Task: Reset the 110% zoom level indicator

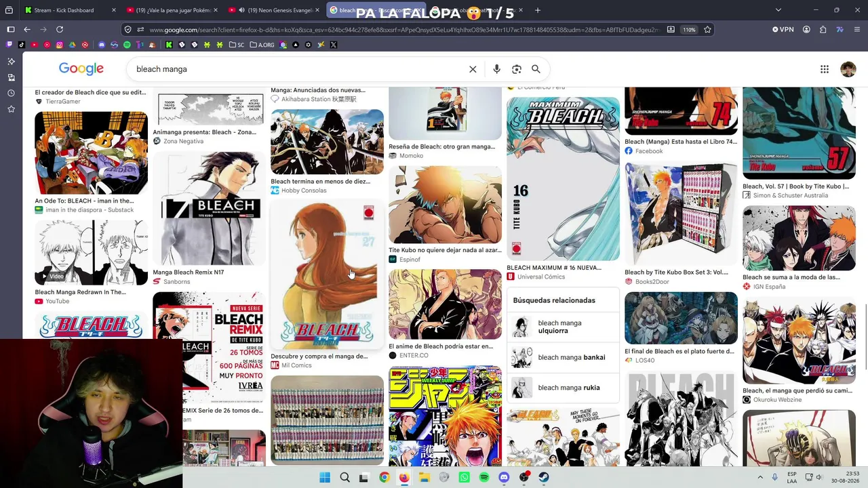Action: point(690,30)
